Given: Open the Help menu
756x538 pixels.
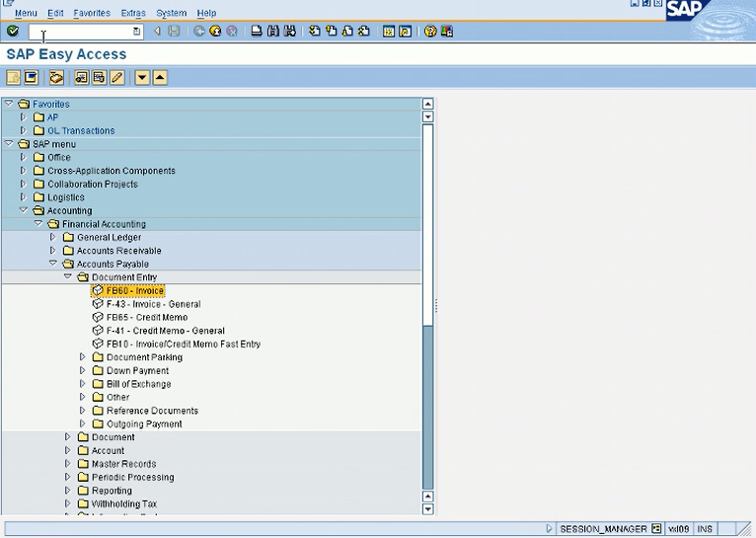Looking at the screenshot, I should coord(206,13).
